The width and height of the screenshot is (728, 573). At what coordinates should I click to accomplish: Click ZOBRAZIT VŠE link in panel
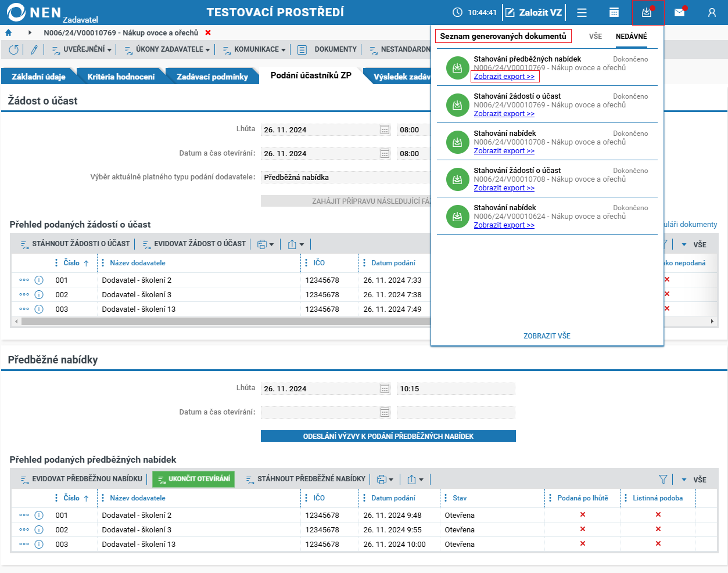tap(547, 336)
